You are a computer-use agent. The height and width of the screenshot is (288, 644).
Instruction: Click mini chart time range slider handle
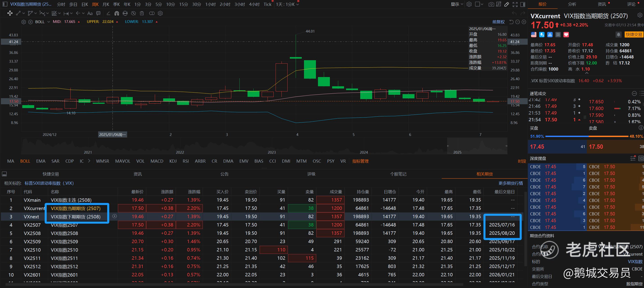[448, 146]
